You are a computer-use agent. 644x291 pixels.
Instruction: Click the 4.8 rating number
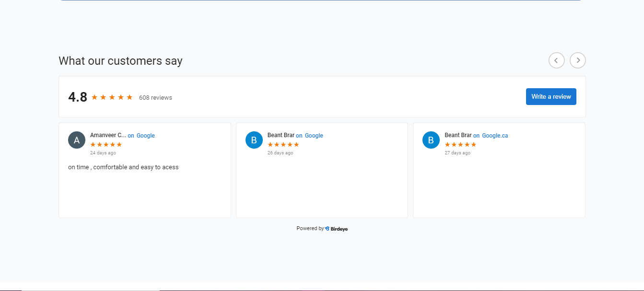[78, 97]
